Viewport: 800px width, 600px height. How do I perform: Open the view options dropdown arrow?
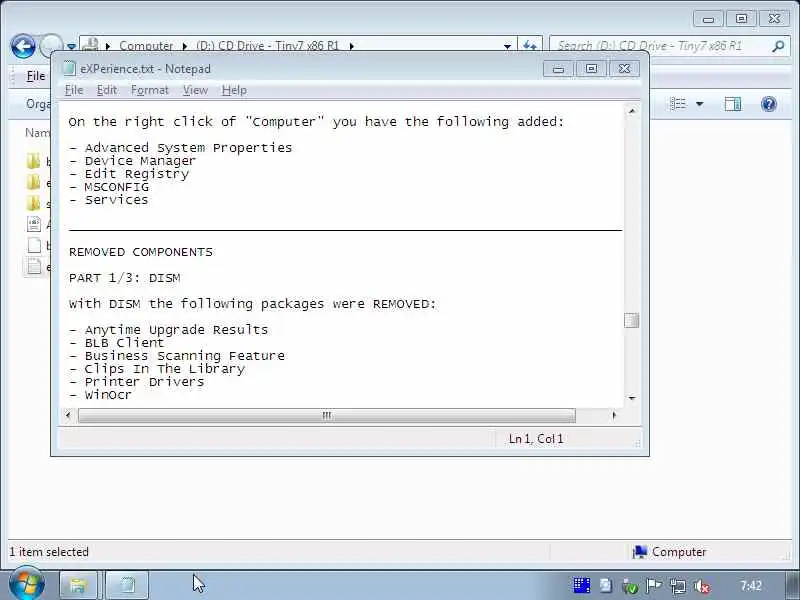[699, 104]
